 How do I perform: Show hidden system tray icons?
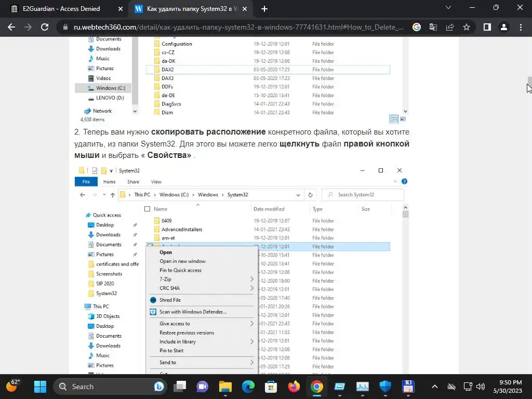(x=435, y=387)
